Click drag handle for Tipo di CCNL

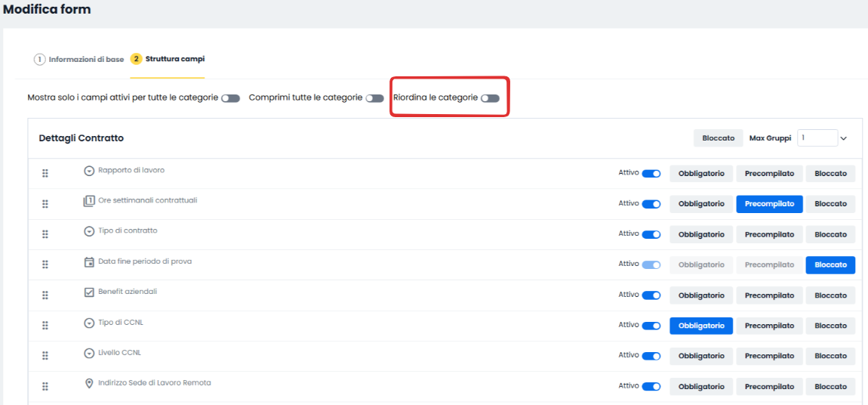coord(45,326)
